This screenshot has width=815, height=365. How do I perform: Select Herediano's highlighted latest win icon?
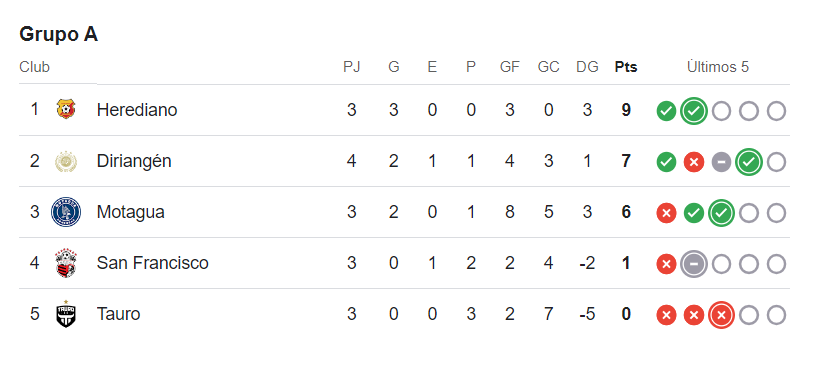(694, 111)
